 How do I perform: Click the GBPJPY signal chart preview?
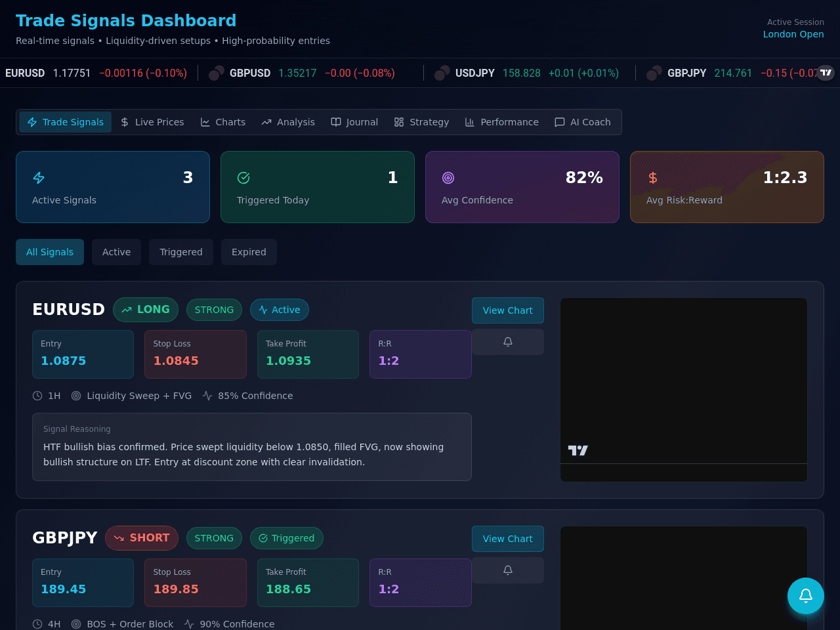click(684, 578)
